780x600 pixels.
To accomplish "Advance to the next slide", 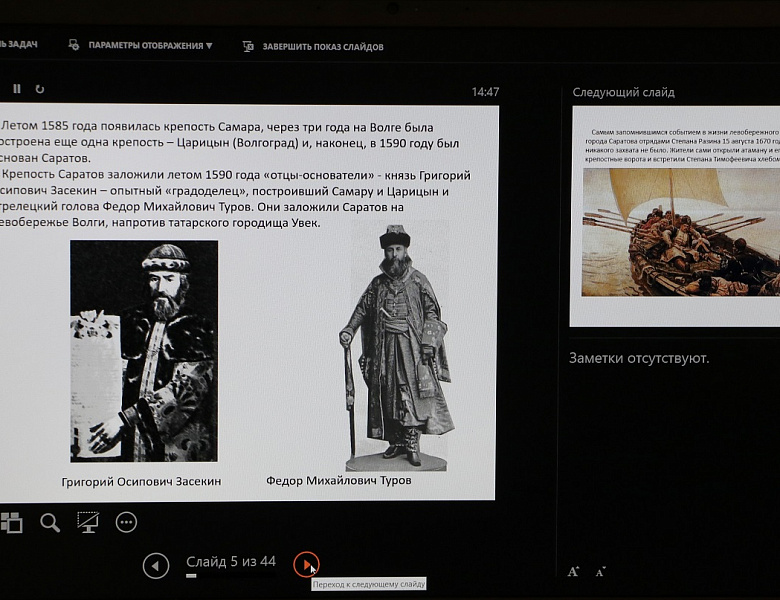I will click(x=306, y=564).
